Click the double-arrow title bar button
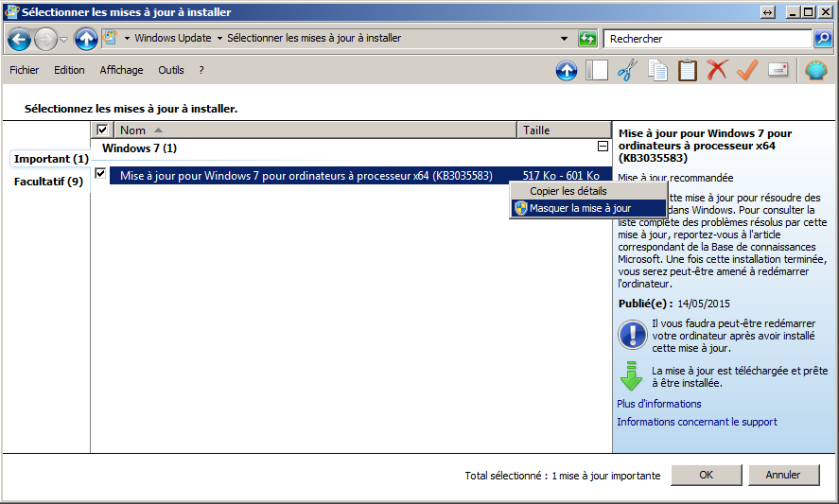Viewport: 839px width, 504px height. 768,12
